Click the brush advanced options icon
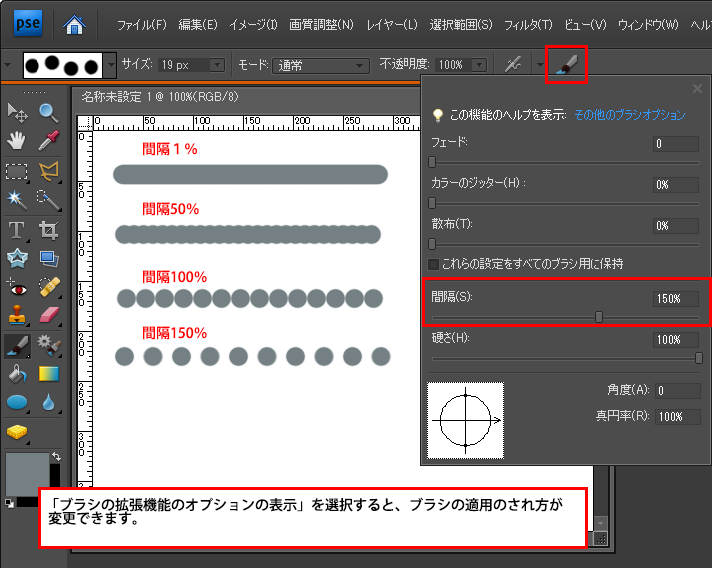 [567, 64]
